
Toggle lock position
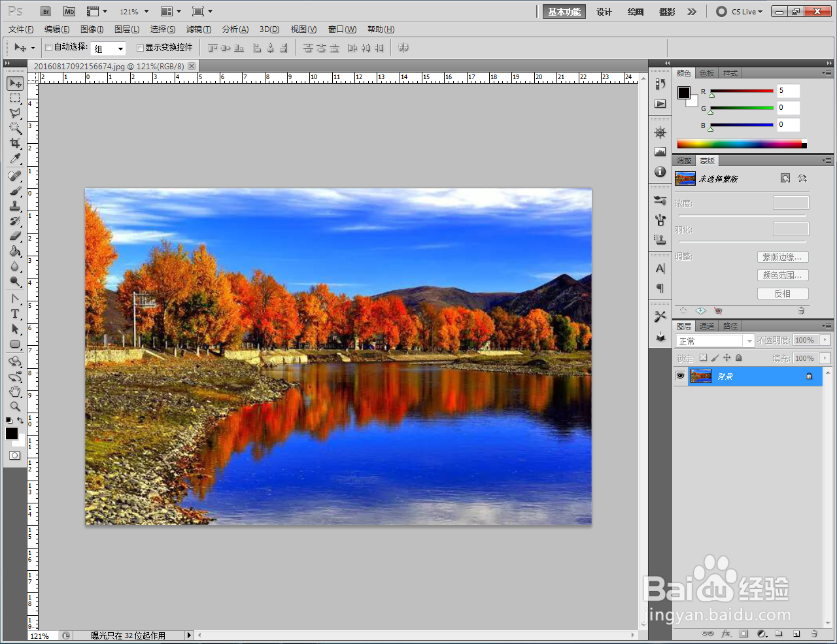(726, 358)
